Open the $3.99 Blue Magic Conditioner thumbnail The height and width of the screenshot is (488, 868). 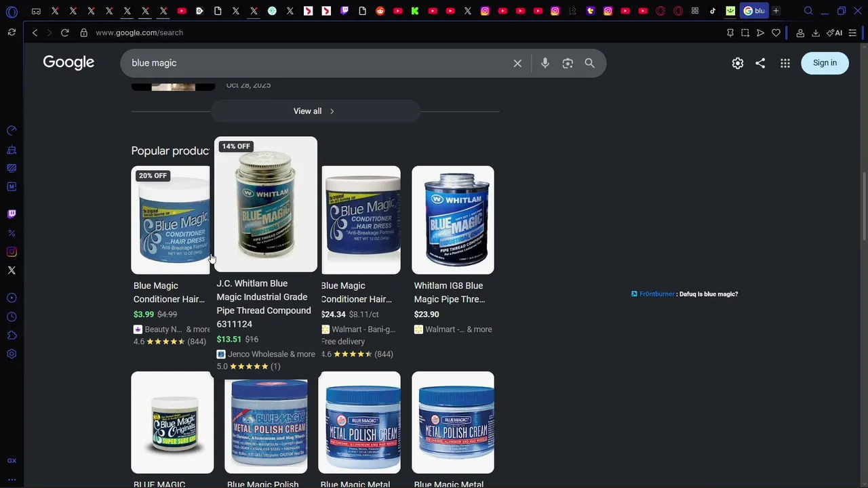tap(171, 220)
